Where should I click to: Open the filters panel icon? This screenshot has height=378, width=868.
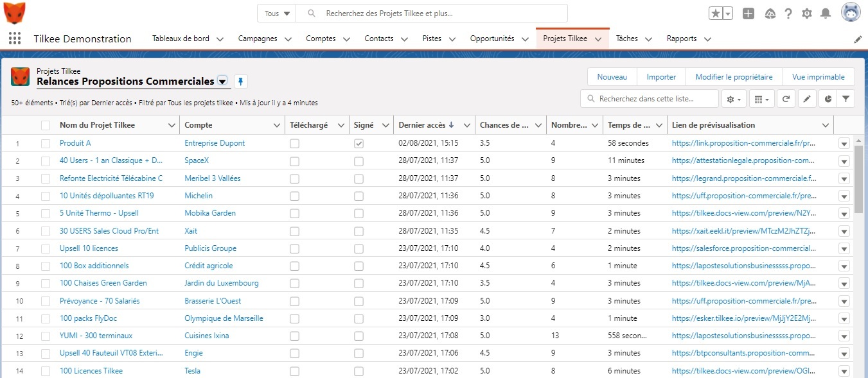[846, 98]
